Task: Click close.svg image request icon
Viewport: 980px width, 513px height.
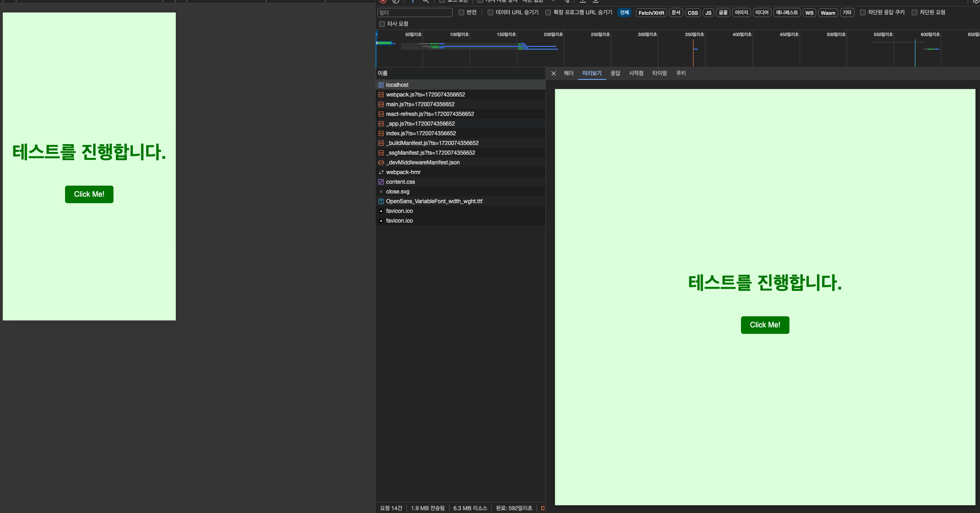Action: point(381,192)
